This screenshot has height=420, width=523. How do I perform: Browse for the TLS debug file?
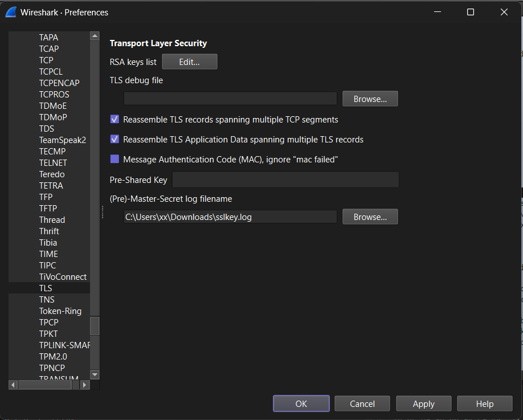(370, 99)
